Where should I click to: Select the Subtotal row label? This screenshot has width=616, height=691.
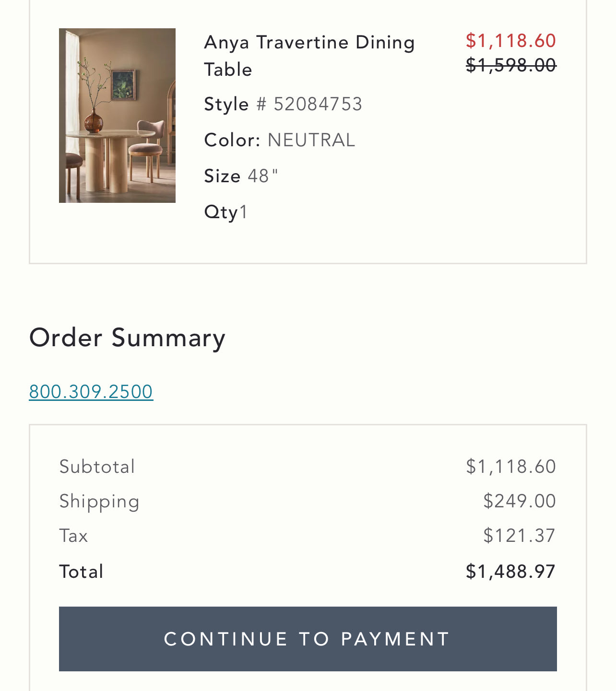tap(96, 466)
